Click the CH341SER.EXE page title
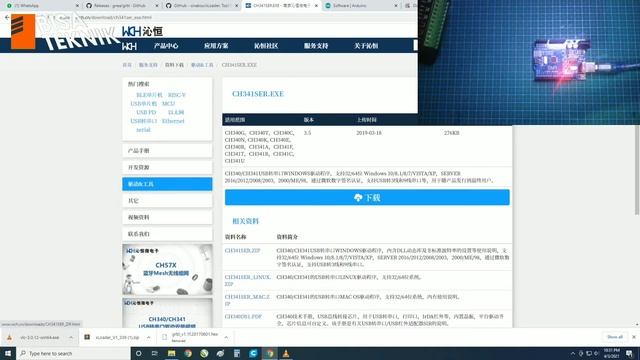 pyautogui.click(x=258, y=94)
